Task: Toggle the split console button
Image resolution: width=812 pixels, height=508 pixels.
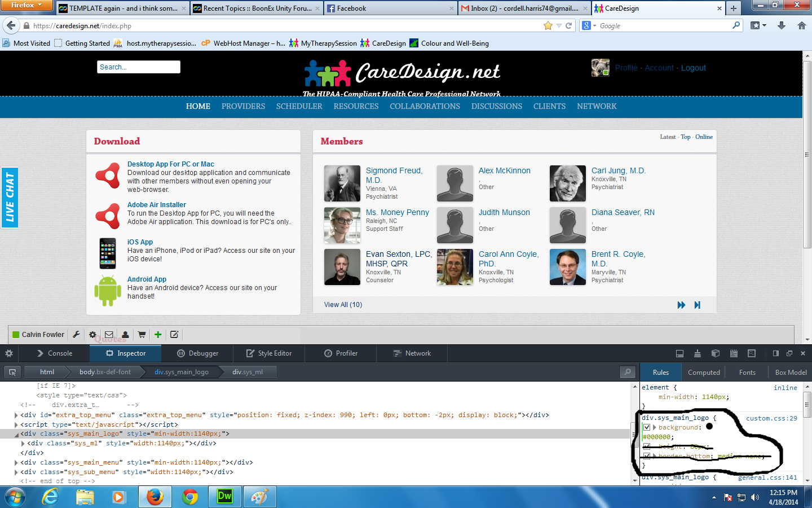Action: (679, 353)
